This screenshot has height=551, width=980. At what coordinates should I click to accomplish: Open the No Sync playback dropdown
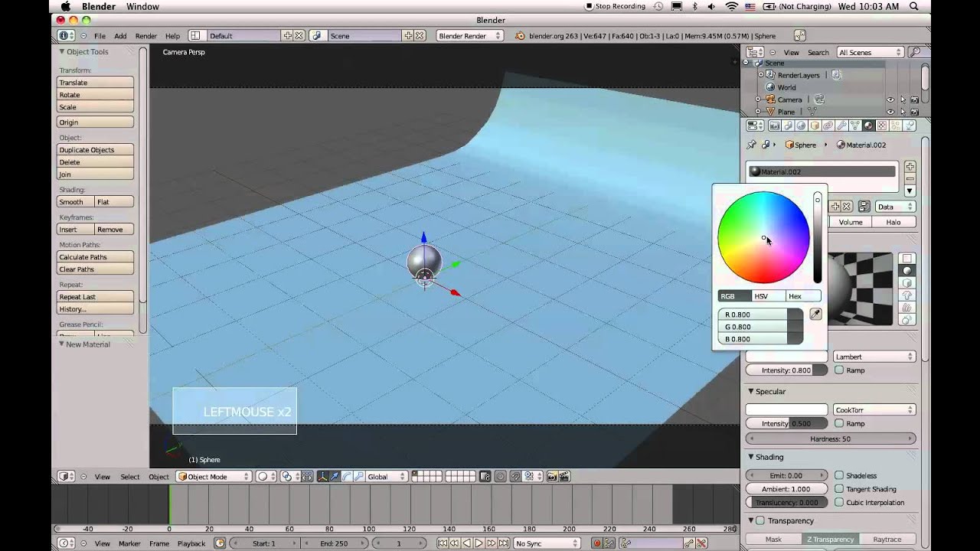click(x=547, y=543)
